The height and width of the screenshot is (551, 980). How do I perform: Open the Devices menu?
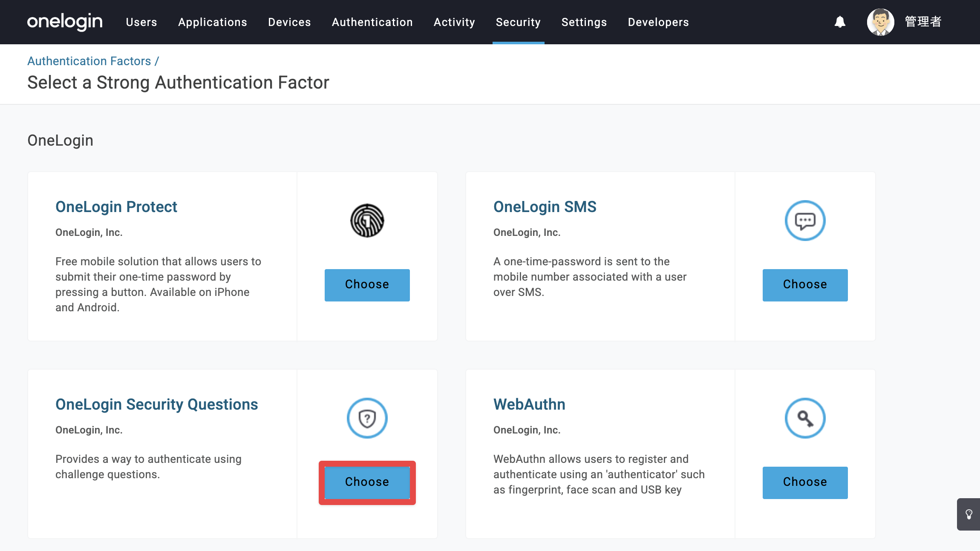click(289, 22)
